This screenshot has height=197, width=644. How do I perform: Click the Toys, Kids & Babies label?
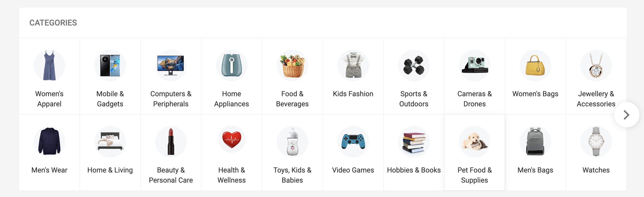tap(292, 175)
